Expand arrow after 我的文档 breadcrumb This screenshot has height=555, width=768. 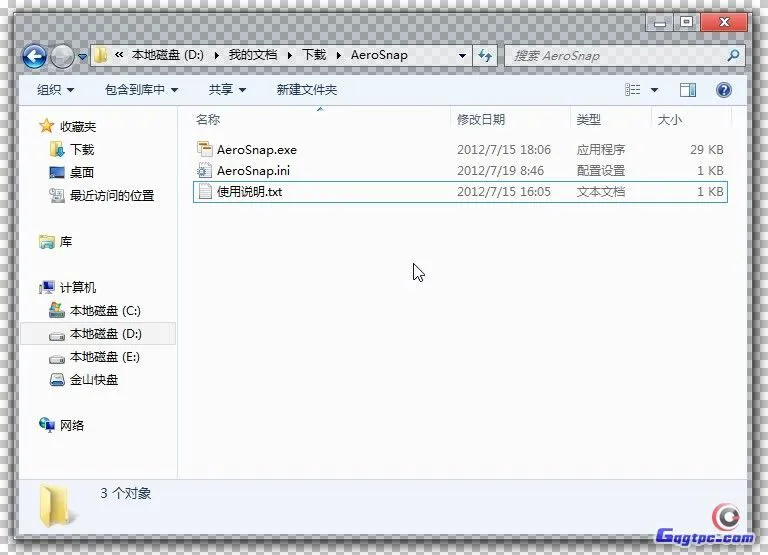pos(290,55)
